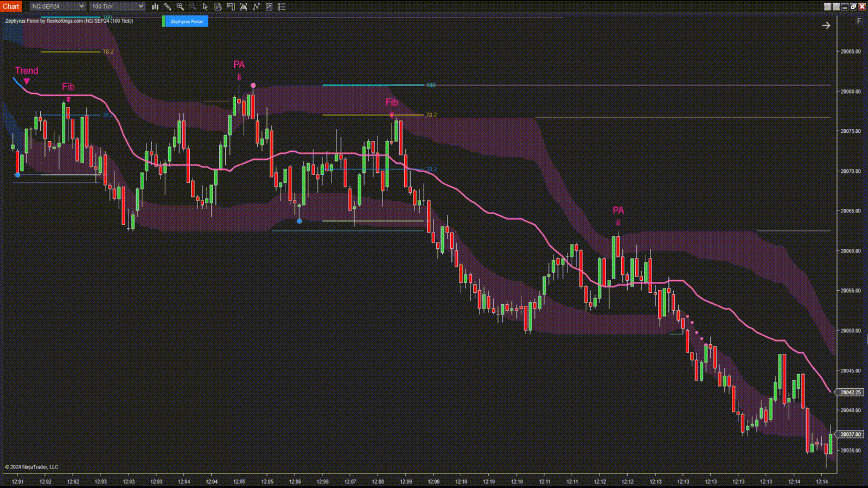Viewport: 868px width, 488px height.
Task: Toggle the F button at top right
Action: [x=858, y=21]
